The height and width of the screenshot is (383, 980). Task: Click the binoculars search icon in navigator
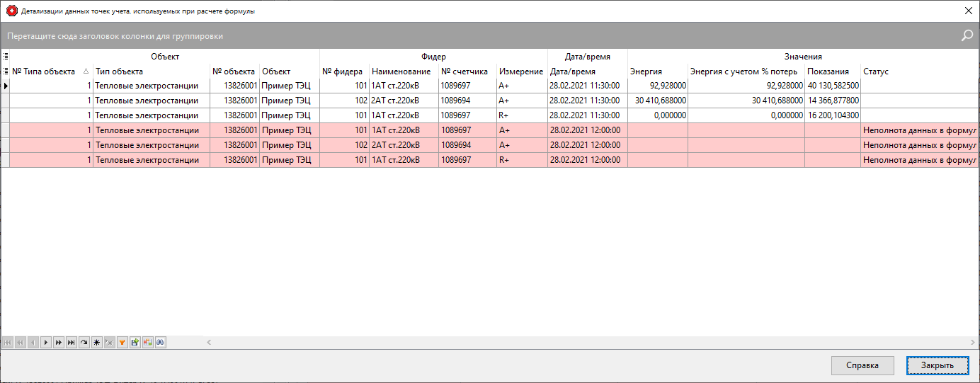click(161, 343)
